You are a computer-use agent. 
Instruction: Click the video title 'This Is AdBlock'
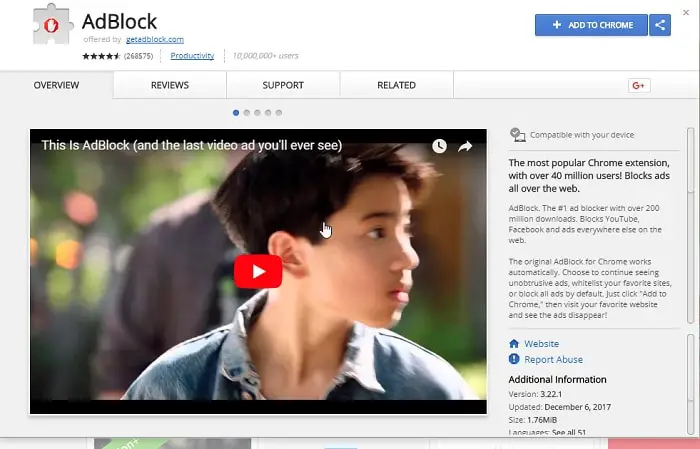click(x=192, y=146)
